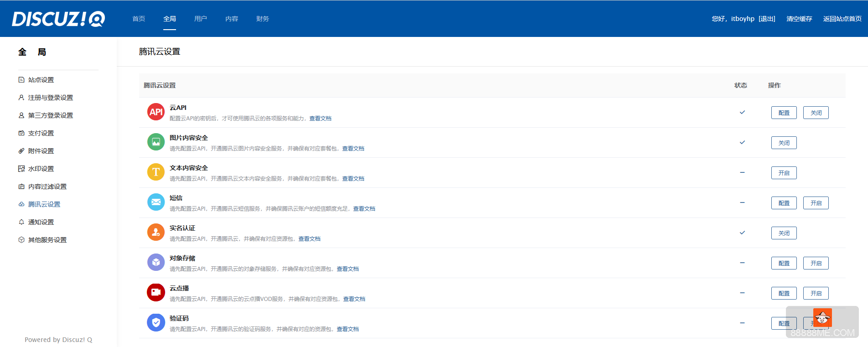The image size is (868, 347).
Task: Click 配置 button for 对象存储
Action: pyautogui.click(x=784, y=263)
